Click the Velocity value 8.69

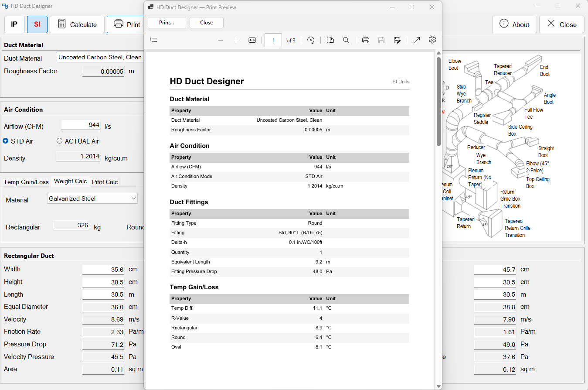point(103,319)
